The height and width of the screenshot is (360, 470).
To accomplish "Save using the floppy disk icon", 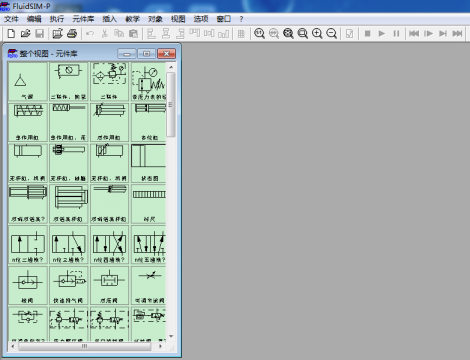I will point(40,33).
